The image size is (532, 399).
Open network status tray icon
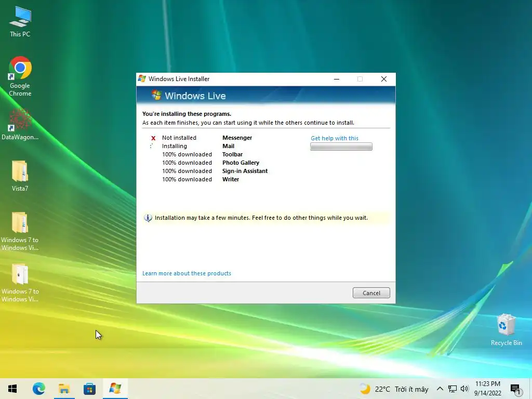[453, 389]
